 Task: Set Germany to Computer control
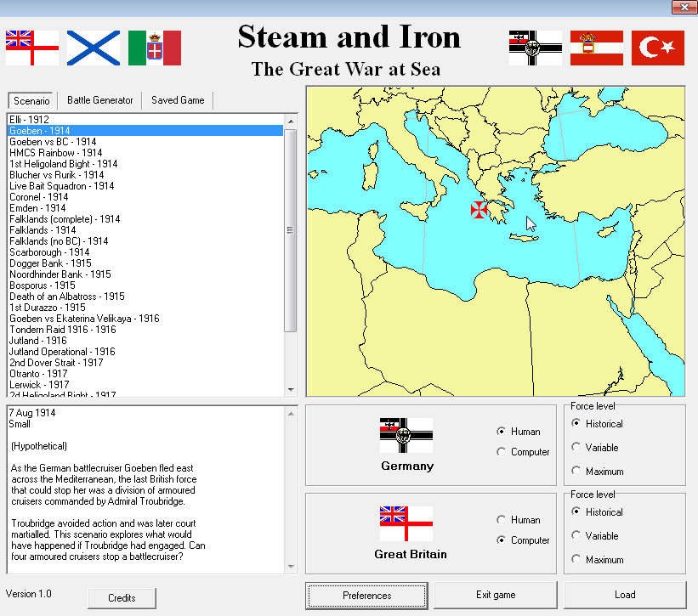click(502, 452)
